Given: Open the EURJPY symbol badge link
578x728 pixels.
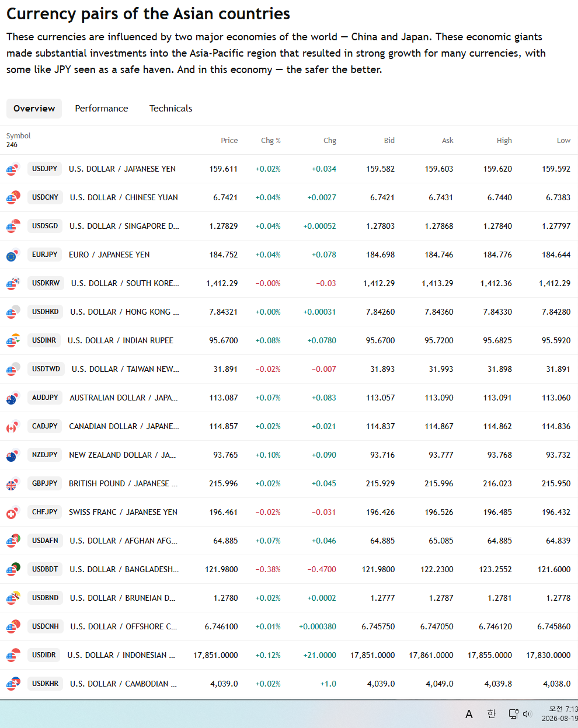Looking at the screenshot, I should (45, 255).
